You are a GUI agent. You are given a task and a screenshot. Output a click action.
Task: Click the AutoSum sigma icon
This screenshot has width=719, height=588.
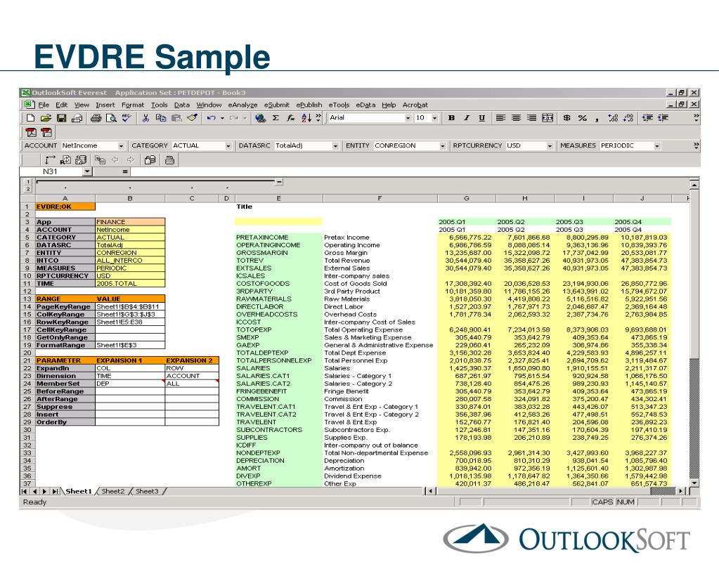pos(276,118)
